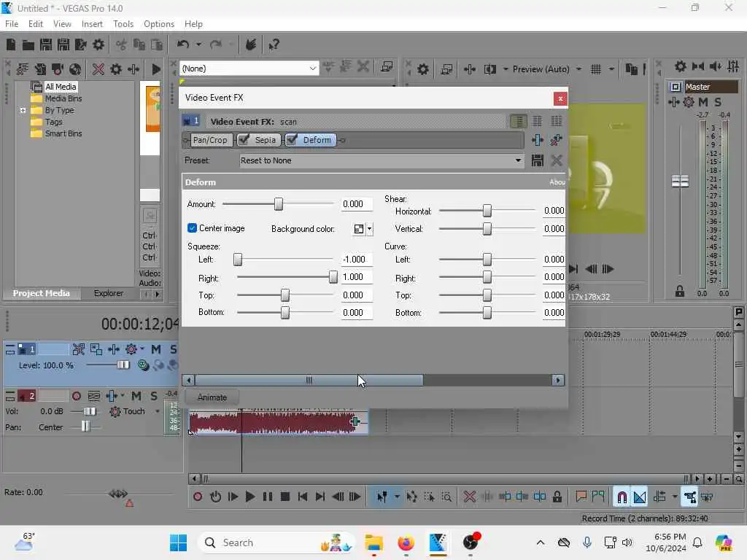Open a project with the folder icon
Screen dimensions: 747x560
(x=28, y=44)
